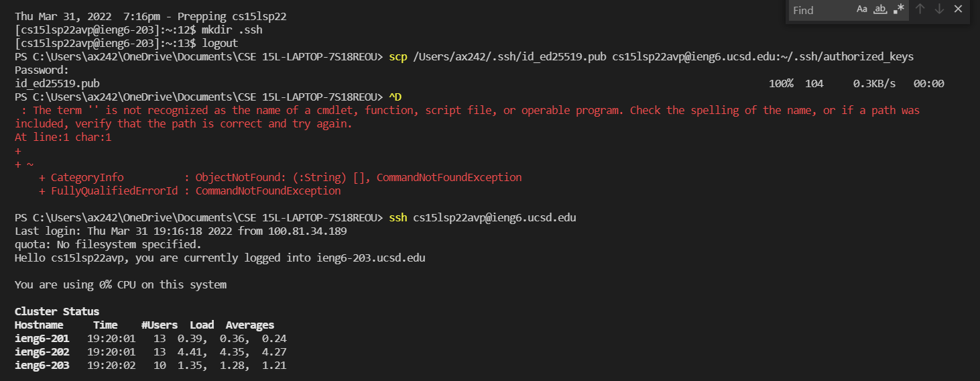Close the Find widget
This screenshot has width=980, height=381.
[959, 9]
